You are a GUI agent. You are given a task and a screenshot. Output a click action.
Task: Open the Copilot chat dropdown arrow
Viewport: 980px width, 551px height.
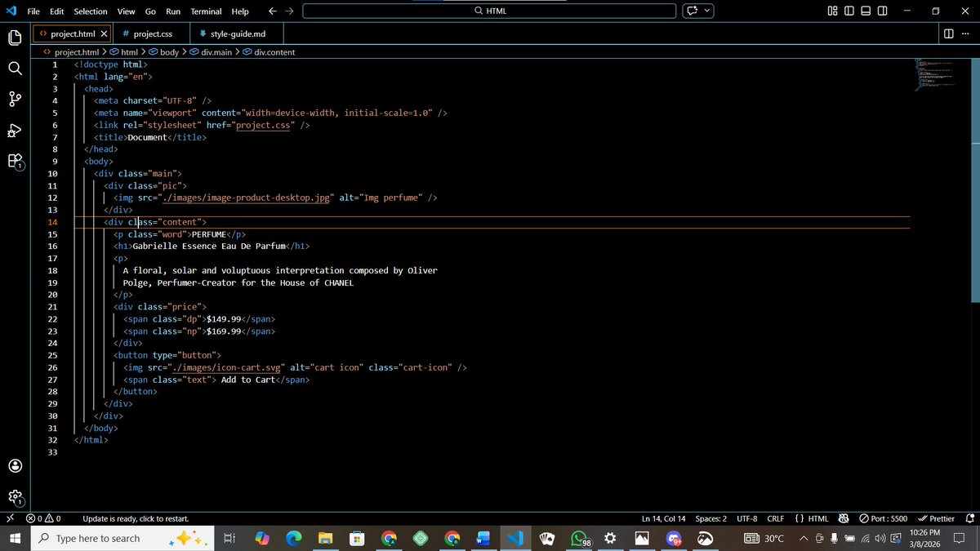(x=707, y=11)
